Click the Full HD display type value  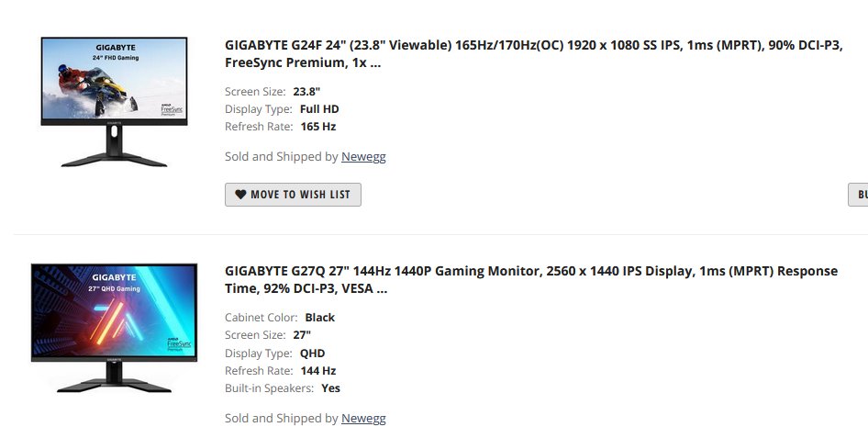coord(319,109)
